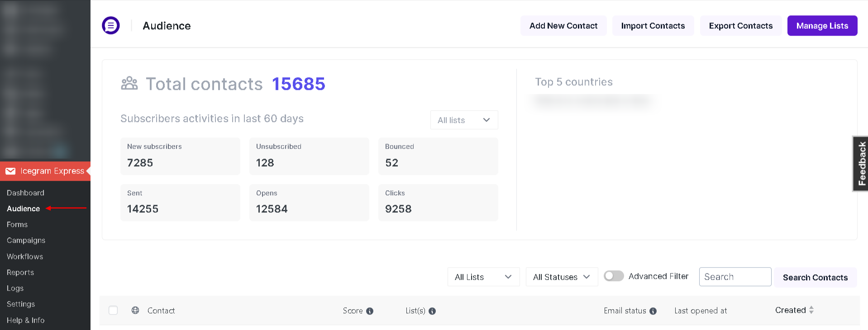Click the Bounced 52 card

(x=438, y=156)
